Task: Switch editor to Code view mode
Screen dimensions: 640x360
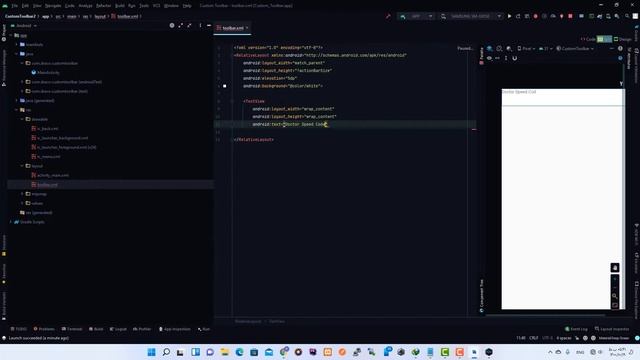Action: tap(589, 39)
